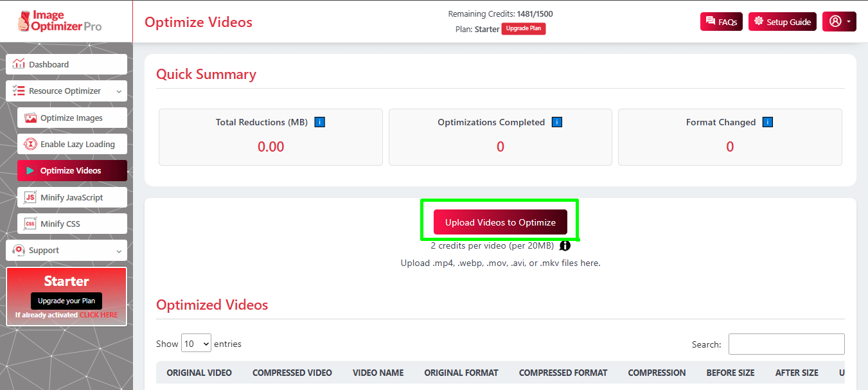Sort by BEFORE SIZE column

[x=731, y=373]
